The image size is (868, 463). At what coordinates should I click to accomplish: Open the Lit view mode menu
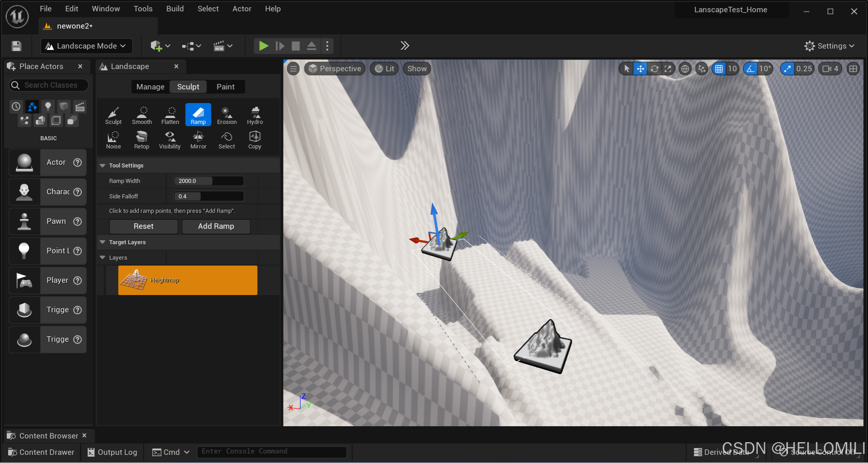pos(385,69)
